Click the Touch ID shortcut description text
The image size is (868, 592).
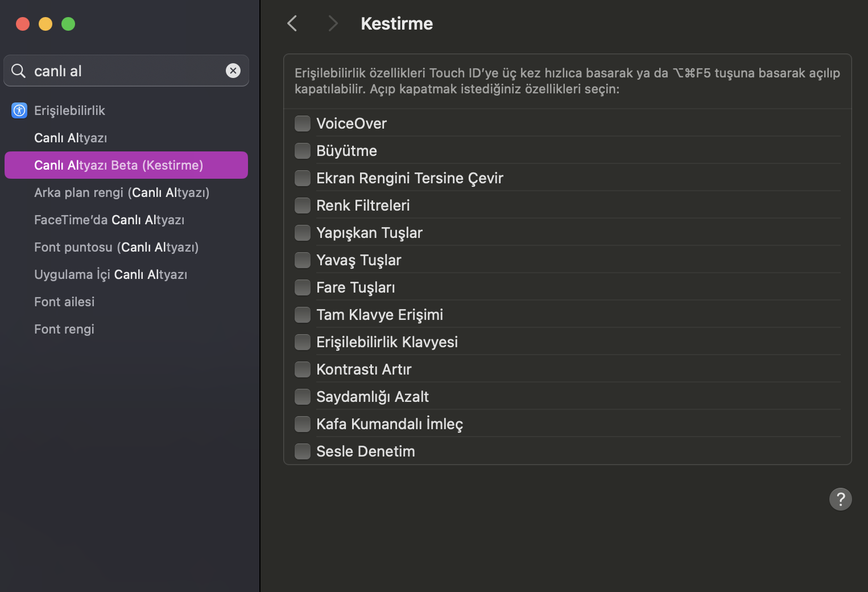pos(567,81)
